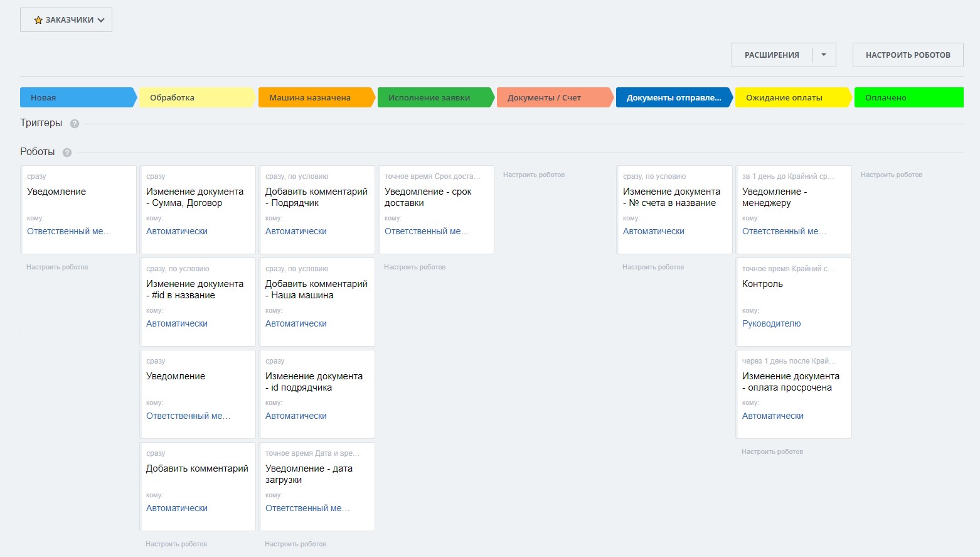
Task: Open the 'Уведомление - срок доставки' robot
Action: click(x=428, y=197)
